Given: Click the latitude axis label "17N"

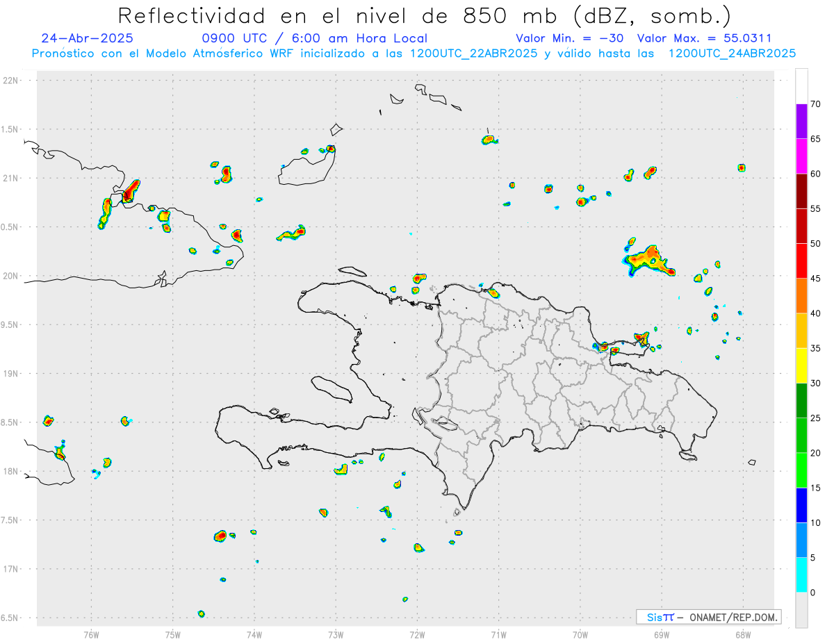Looking at the screenshot, I should (x=12, y=569).
